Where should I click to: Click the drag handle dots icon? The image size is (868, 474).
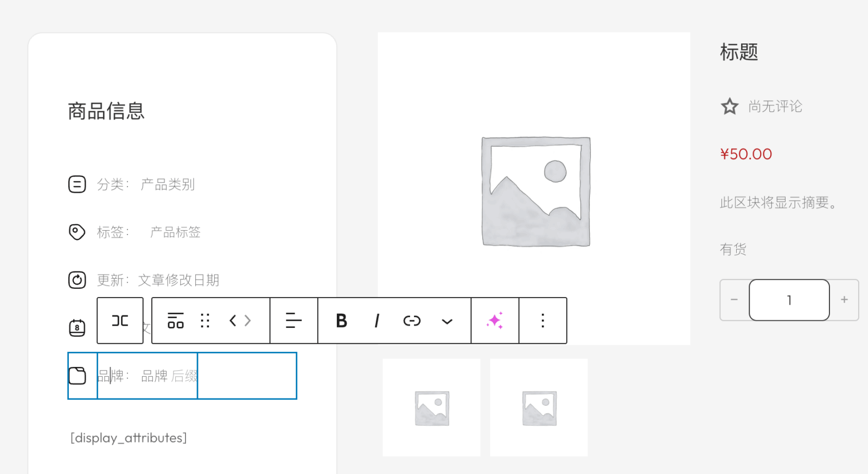click(205, 321)
